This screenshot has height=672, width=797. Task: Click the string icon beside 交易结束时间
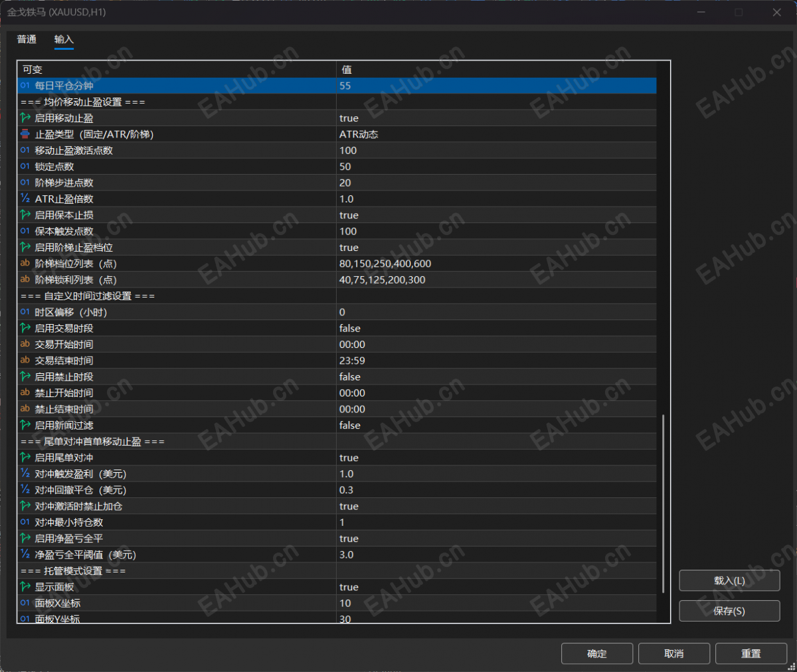(25, 361)
